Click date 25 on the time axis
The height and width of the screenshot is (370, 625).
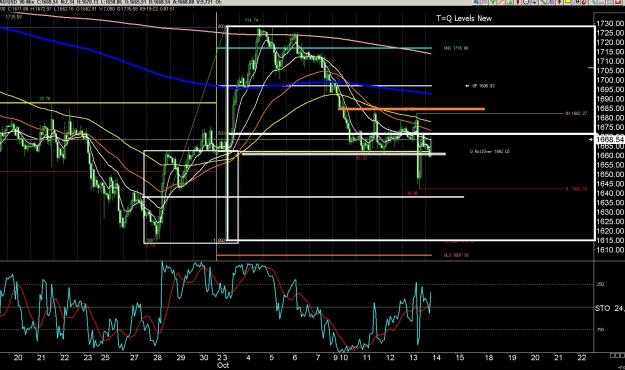coord(105,358)
